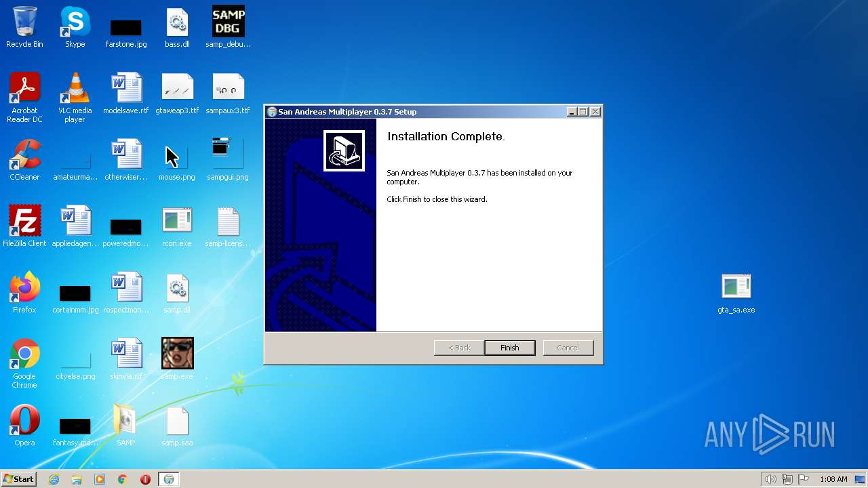Screen dimensions: 868x488
Task: Select the gta_sa.exe desktop icon
Action: click(736, 293)
